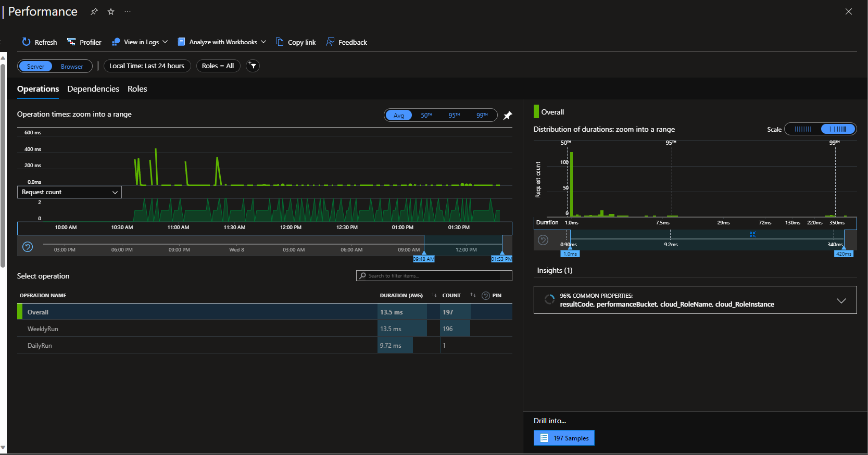Close the Performance blade
Screen dimensions: 868x455
pos(849,11)
